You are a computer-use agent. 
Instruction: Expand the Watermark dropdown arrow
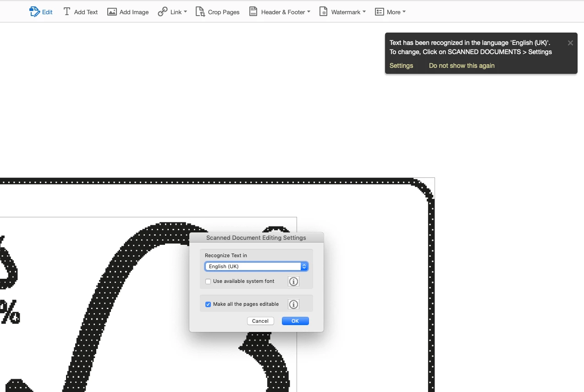[364, 12]
